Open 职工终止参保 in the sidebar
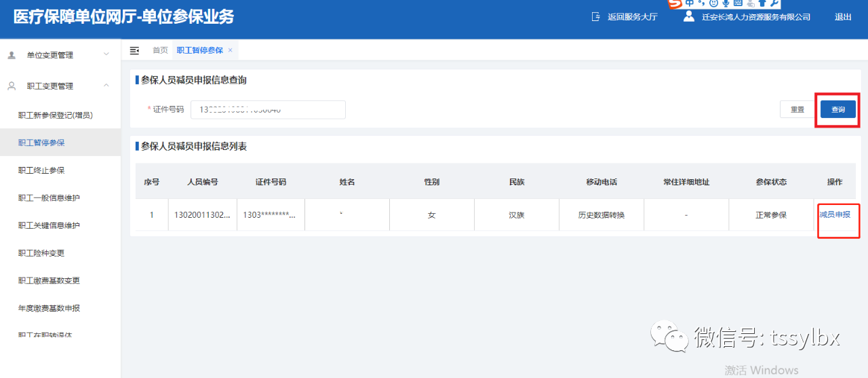The width and height of the screenshot is (868, 378). [x=41, y=170]
